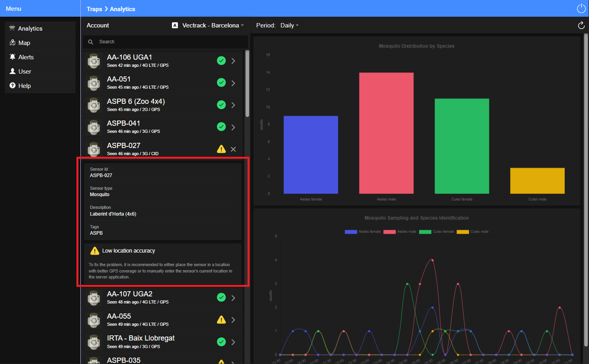Refresh charts with the reload icon
589x364 pixels.
click(x=581, y=25)
